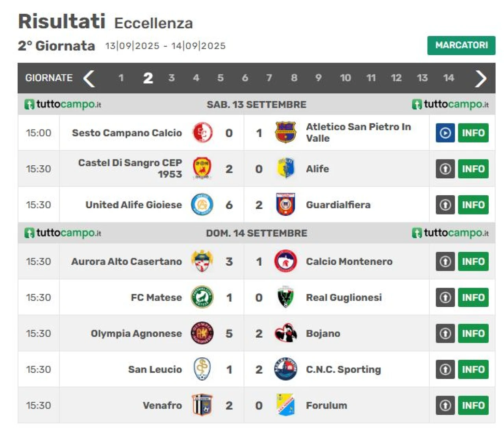Go to previous giornate with left arrow
504x431 pixels.
coord(89,78)
